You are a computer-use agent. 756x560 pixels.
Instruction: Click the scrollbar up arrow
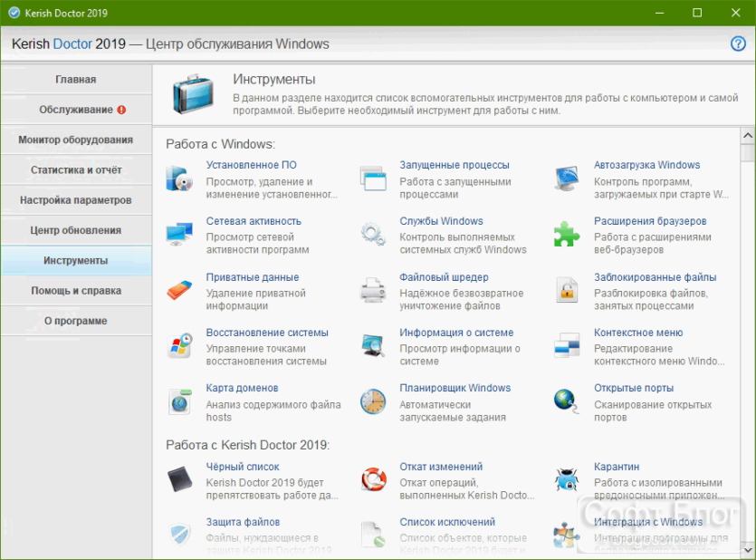point(748,136)
